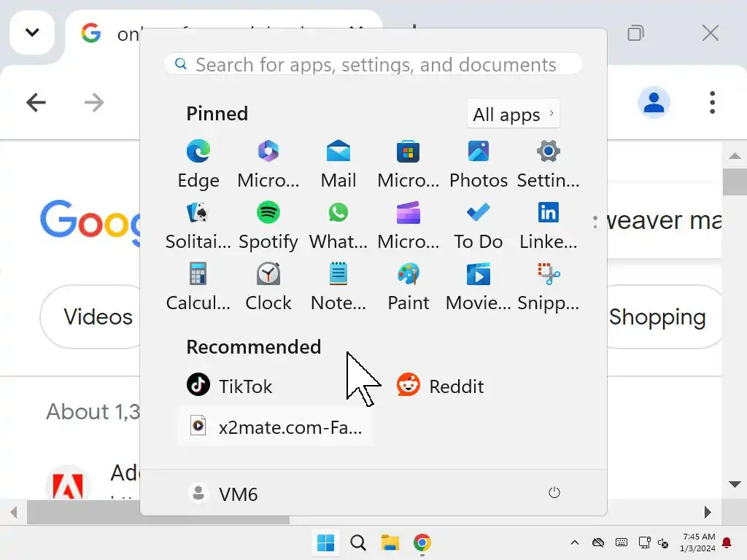Launch the Snipping Tool
747x560 pixels.
[x=549, y=287]
